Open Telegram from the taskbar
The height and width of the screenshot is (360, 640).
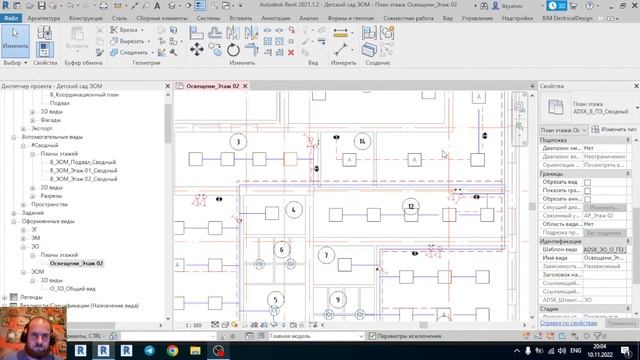pyautogui.click(x=149, y=351)
